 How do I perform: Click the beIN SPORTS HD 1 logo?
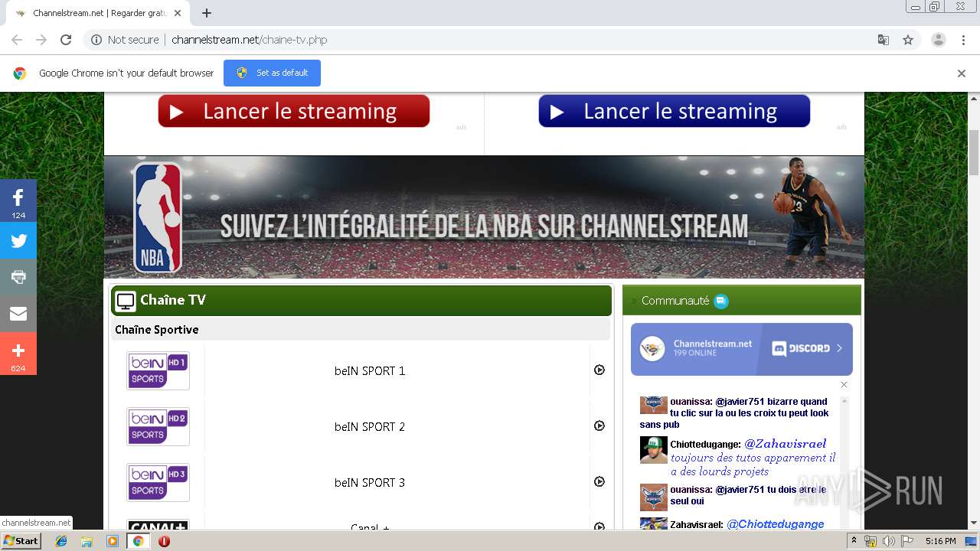(x=158, y=370)
